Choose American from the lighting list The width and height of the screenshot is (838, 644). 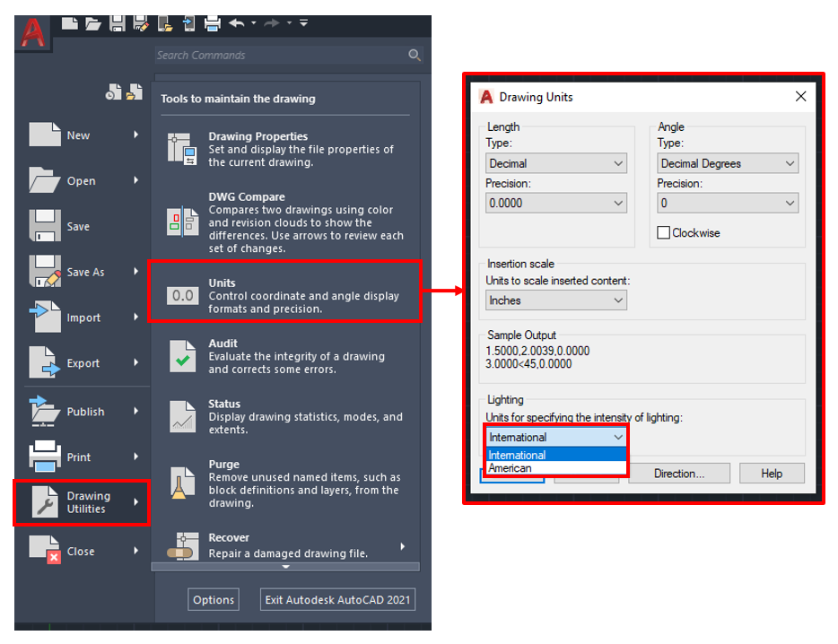[555, 468]
